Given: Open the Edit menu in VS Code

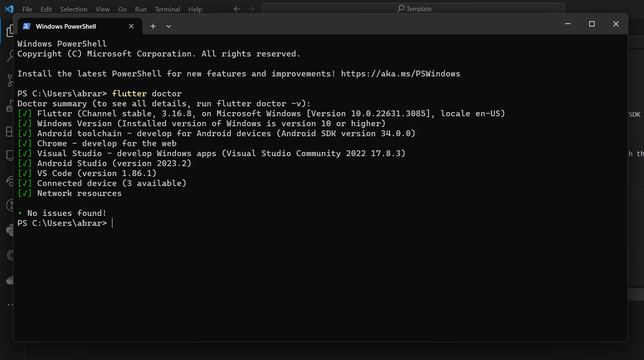Looking at the screenshot, I should pos(46,9).
